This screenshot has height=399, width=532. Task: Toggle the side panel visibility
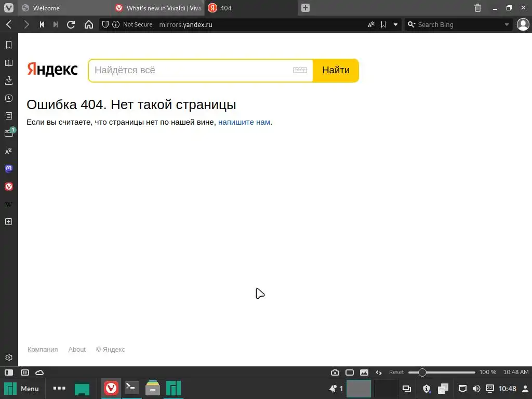pos(9,372)
